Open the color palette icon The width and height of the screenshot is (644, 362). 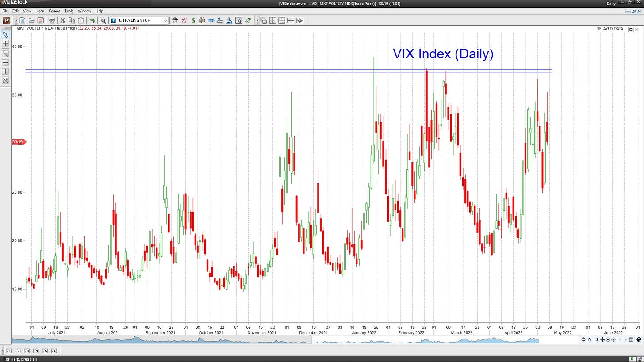point(639,339)
